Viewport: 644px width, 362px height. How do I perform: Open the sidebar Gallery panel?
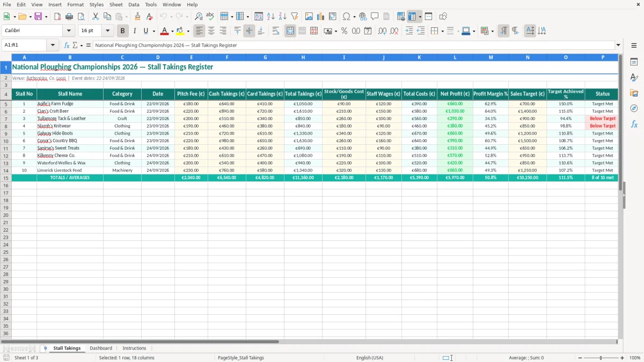[x=634, y=93]
